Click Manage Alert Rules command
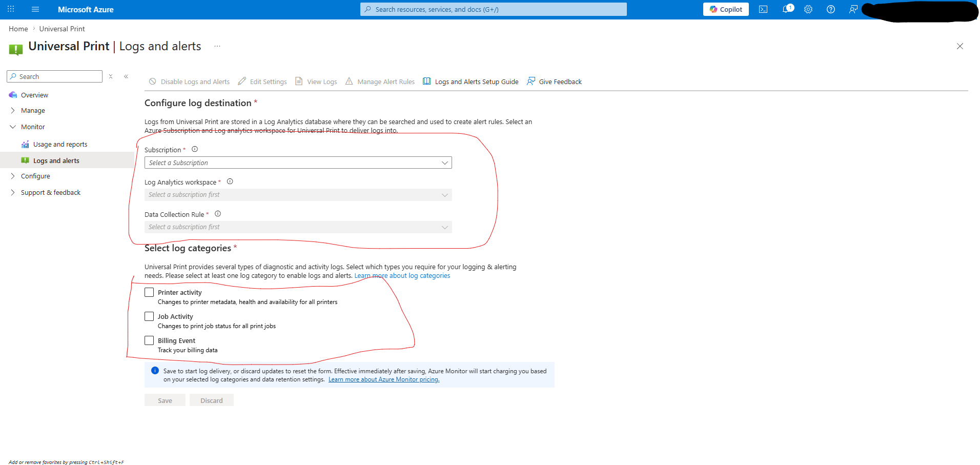This screenshot has width=980, height=465. pos(380,82)
